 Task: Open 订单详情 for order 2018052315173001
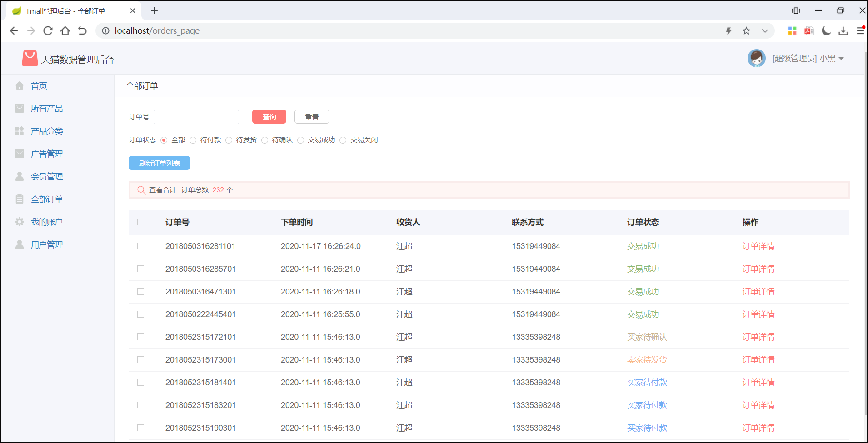tap(758, 359)
